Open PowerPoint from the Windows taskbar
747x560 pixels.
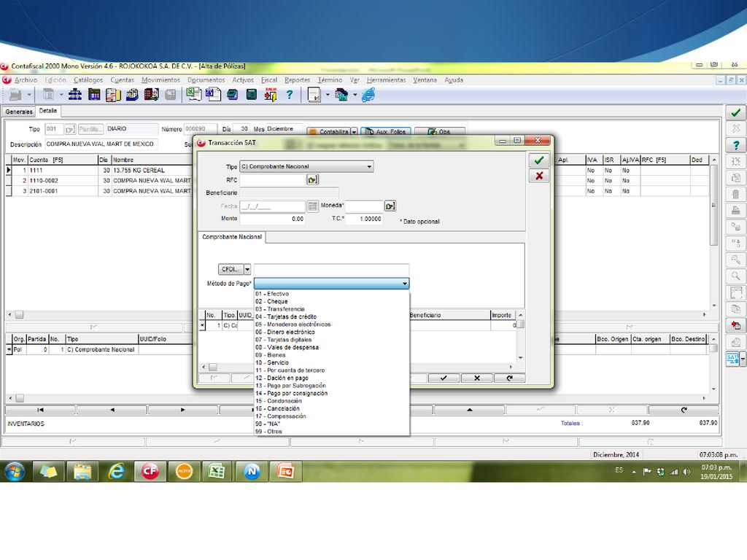285,472
